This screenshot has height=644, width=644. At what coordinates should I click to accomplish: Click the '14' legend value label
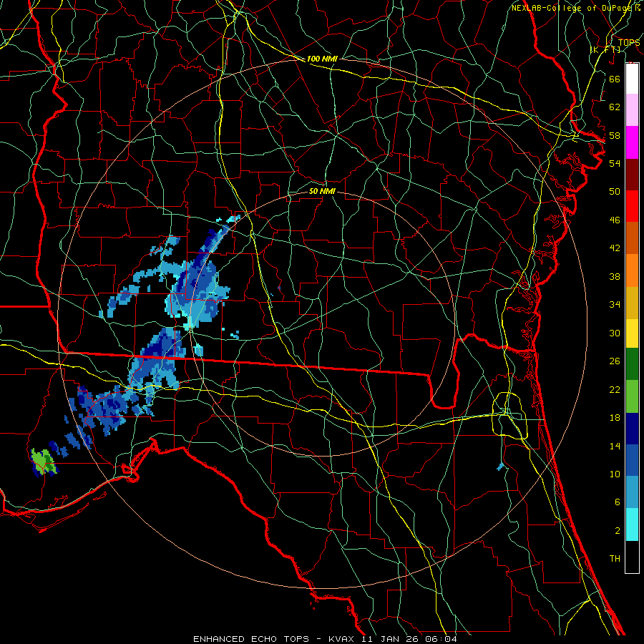615,447
